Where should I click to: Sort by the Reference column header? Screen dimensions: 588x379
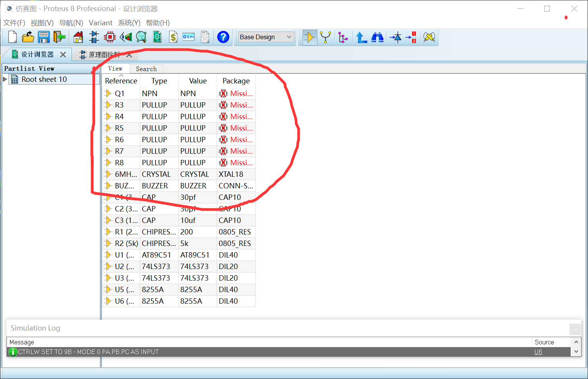click(x=121, y=81)
